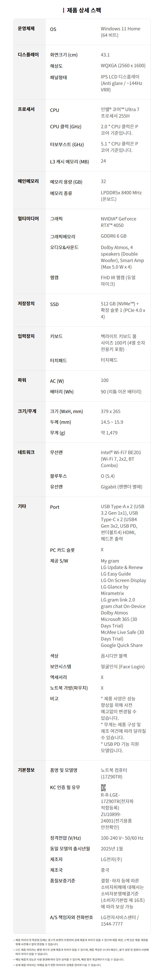The height and width of the screenshot is (980, 164).
Task: Click the Windows 11 Home OS value
Action: [120, 29]
